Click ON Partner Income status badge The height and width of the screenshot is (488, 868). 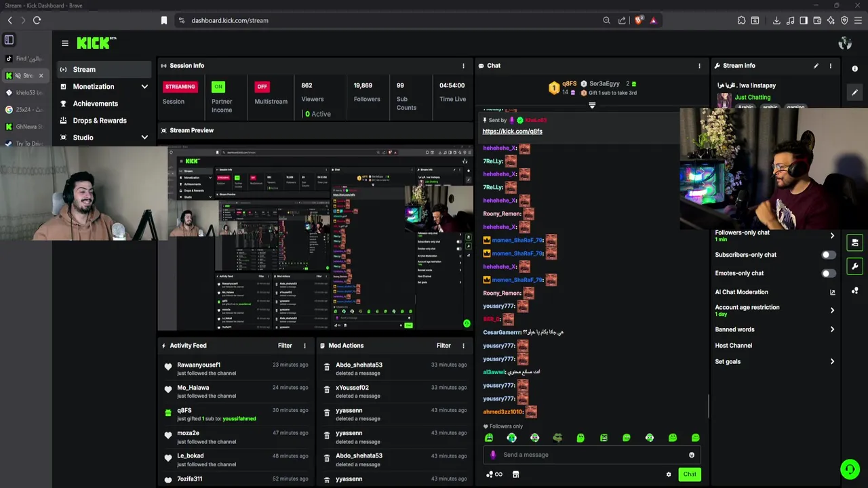click(x=218, y=87)
